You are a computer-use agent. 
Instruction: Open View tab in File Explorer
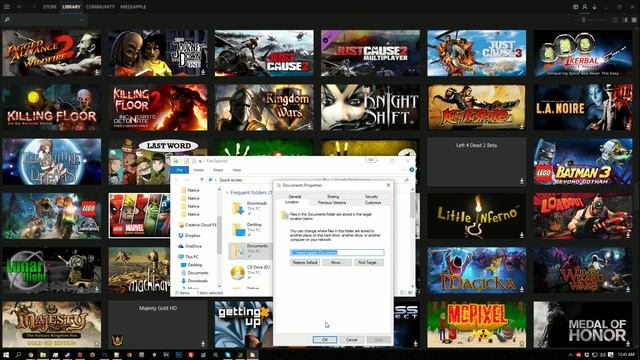237,170
